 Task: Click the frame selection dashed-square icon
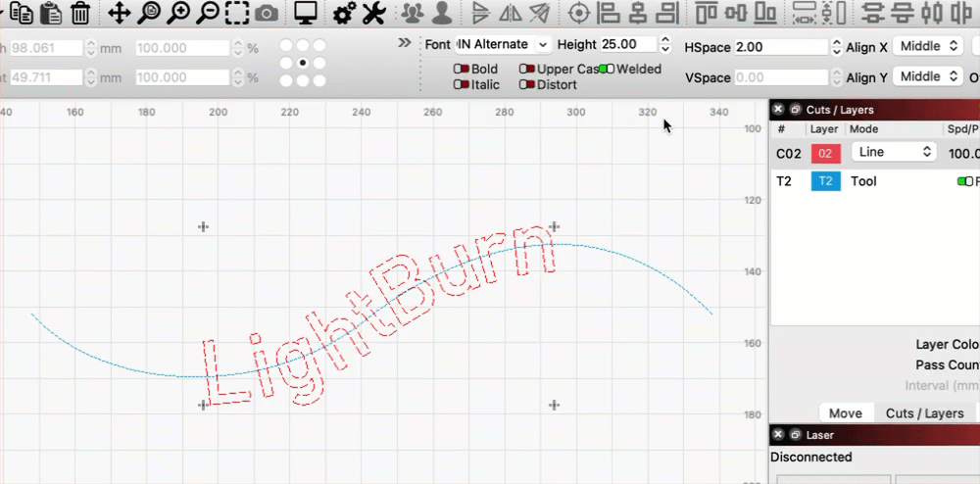pyautogui.click(x=236, y=14)
